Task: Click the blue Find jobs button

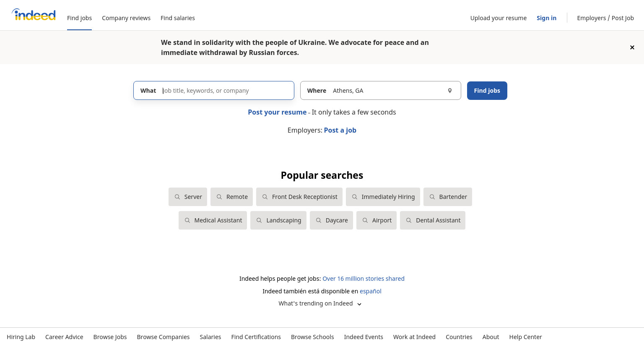Action: 487,91
